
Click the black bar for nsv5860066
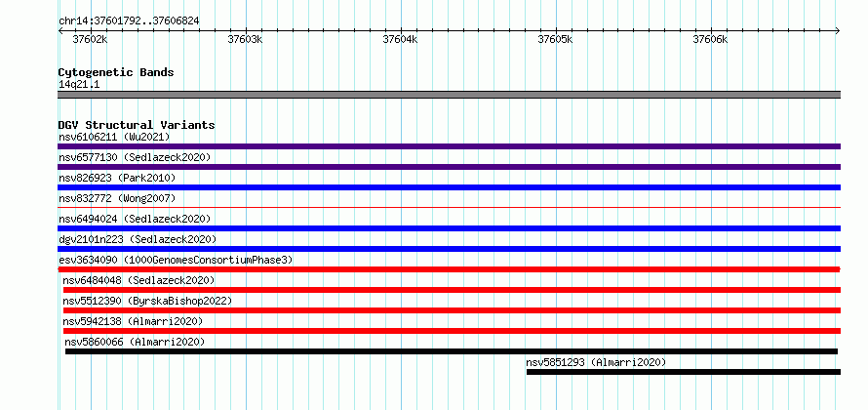tap(452, 351)
